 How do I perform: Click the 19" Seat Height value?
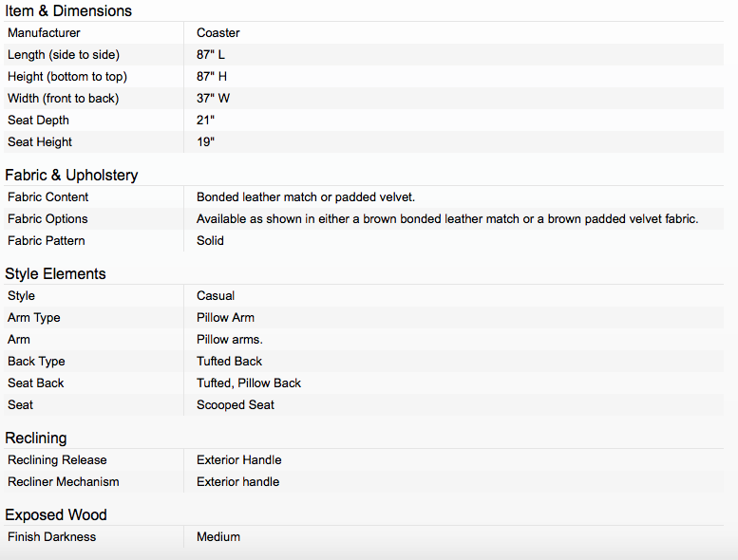tap(206, 142)
